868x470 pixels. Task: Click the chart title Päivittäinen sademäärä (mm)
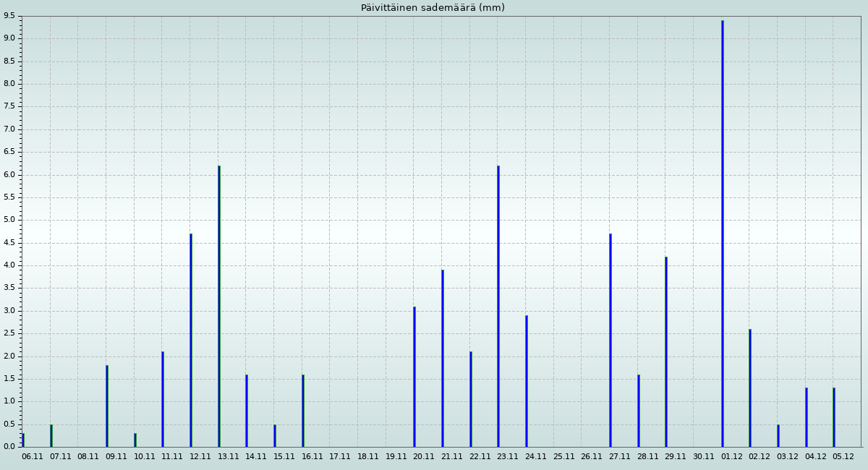433,8
